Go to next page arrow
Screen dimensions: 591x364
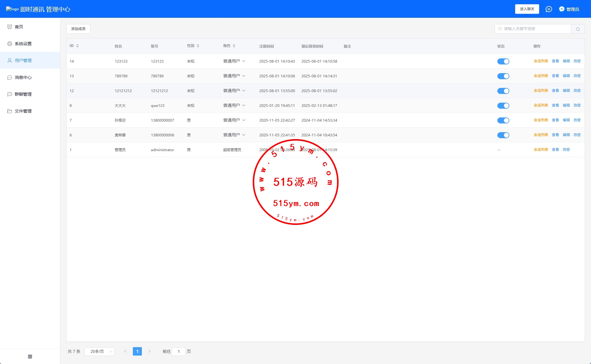point(149,351)
